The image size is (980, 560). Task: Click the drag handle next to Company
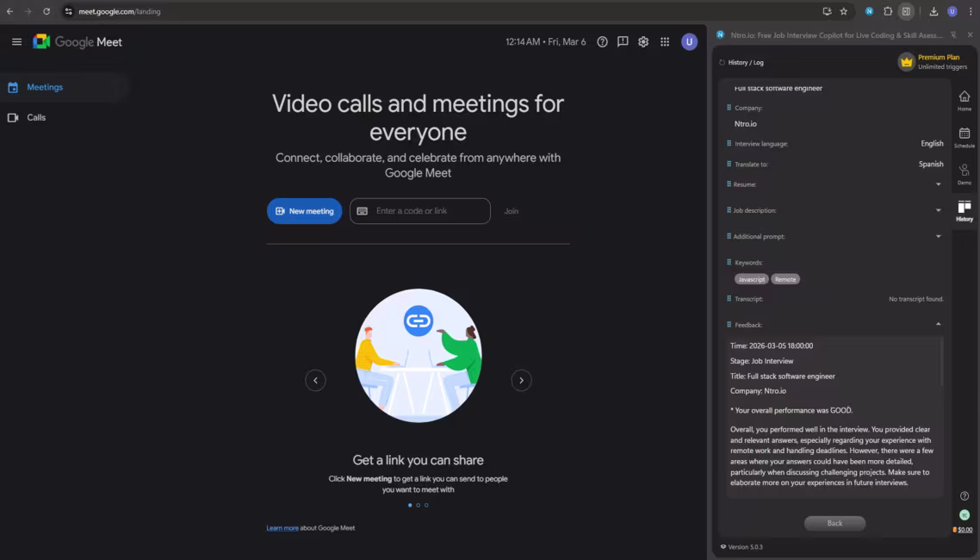[x=729, y=108]
